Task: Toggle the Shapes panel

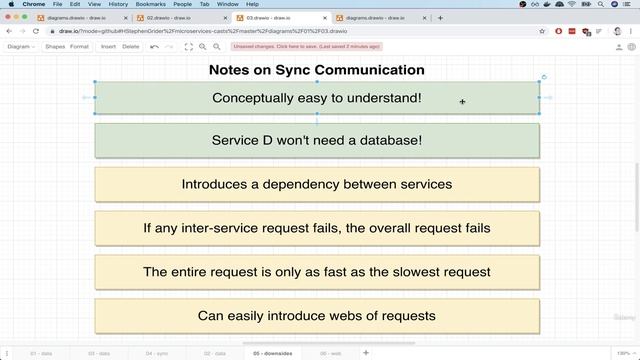Action: click(55, 47)
